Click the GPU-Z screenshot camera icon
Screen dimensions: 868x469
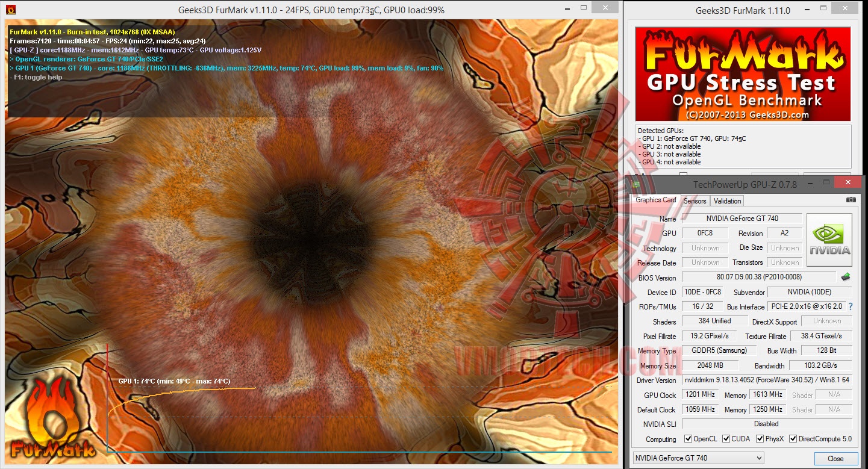(x=851, y=200)
